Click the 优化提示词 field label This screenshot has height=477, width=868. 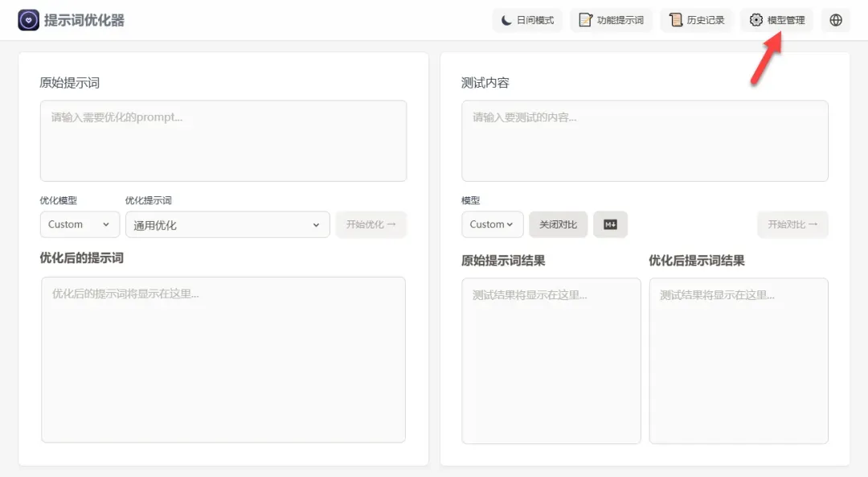pyautogui.click(x=149, y=200)
